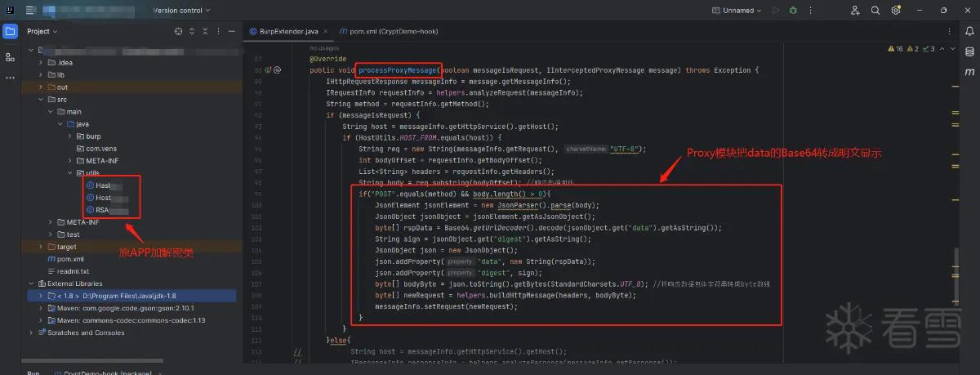The height and width of the screenshot is (375, 980).
Task: Click the Code With Me icon
Action: [x=855, y=11]
